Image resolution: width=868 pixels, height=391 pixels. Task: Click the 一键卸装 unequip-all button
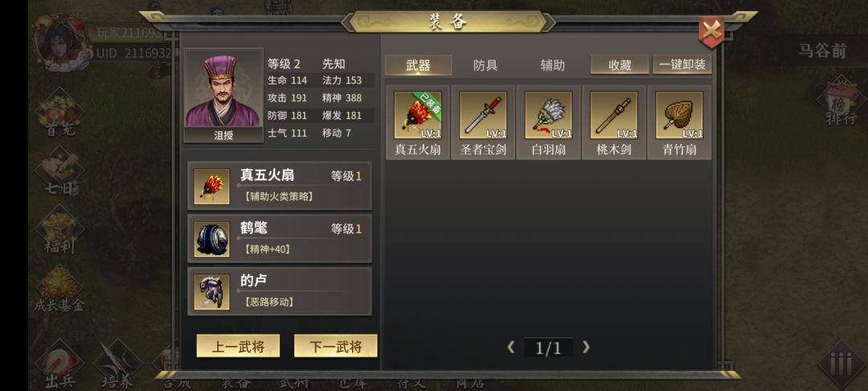(x=682, y=65)
